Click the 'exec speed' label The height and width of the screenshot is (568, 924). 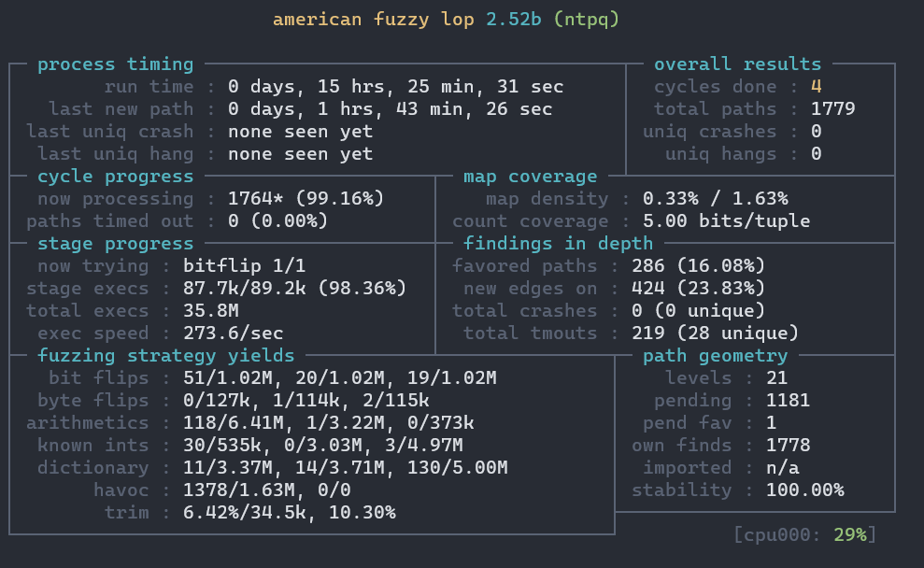pyautogui.click(x=93, y=333)
